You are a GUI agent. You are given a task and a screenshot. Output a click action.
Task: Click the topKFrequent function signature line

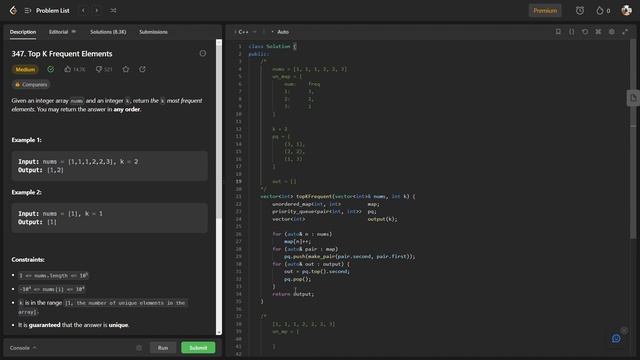point(338,196)
